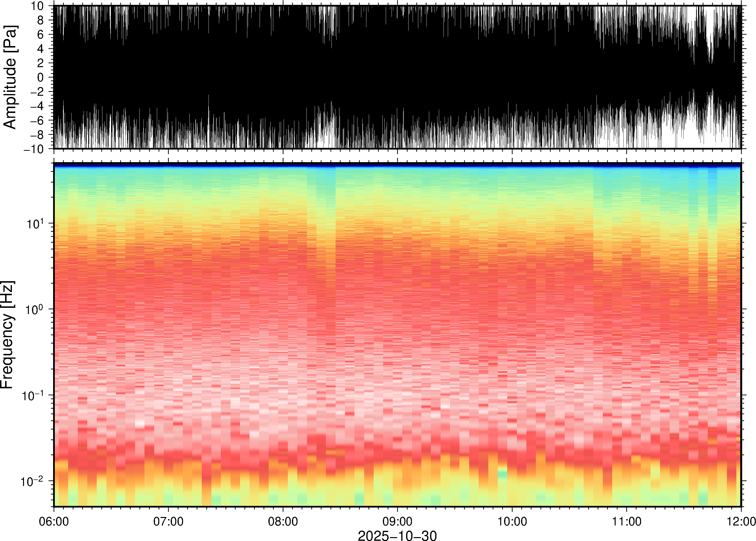This screenshot has width=756, height=541.
Task: Click the 10⁻² frequency tick label
Action: pos(33,481)
